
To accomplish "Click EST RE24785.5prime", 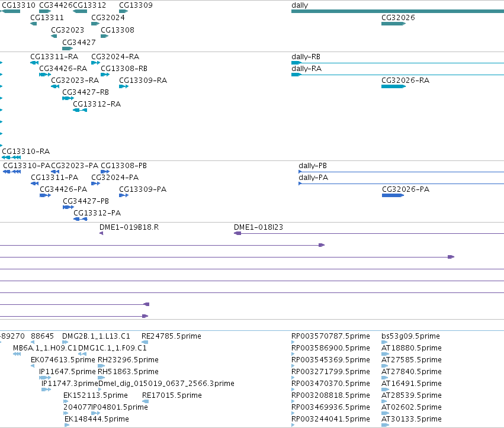I will coord(145,342).
